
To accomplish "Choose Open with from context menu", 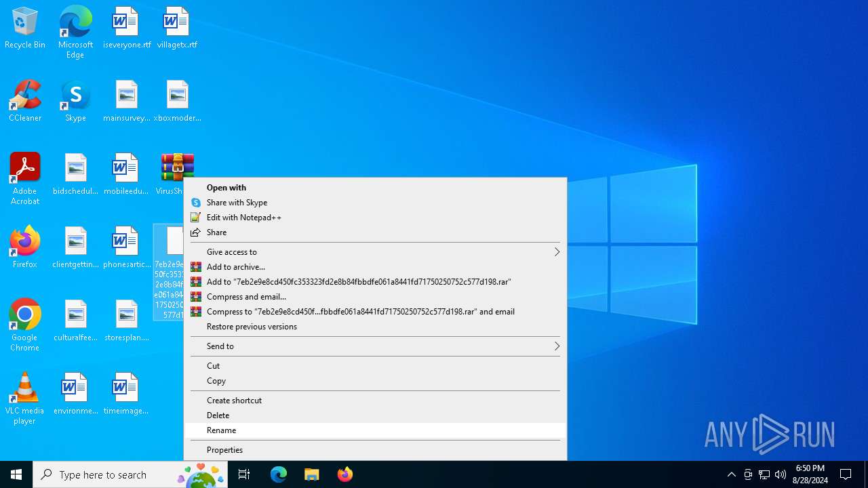I will click(x=375, y=188).
